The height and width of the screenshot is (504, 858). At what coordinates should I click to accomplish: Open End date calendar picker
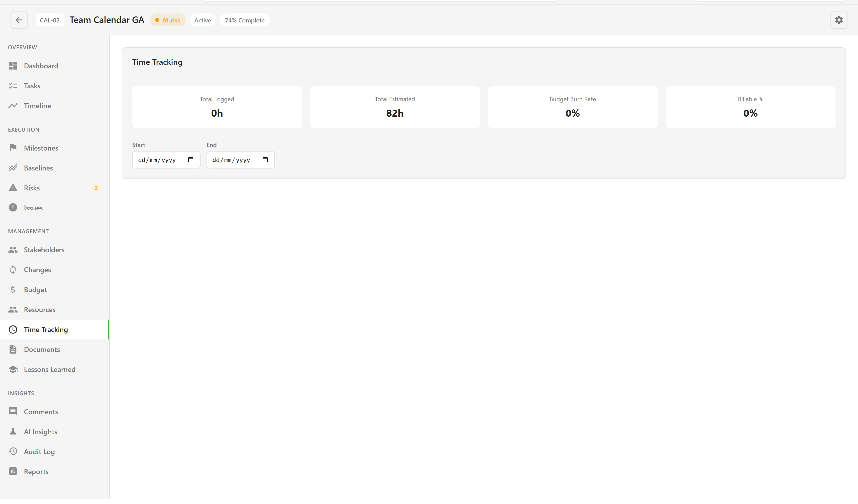[265, 160]
